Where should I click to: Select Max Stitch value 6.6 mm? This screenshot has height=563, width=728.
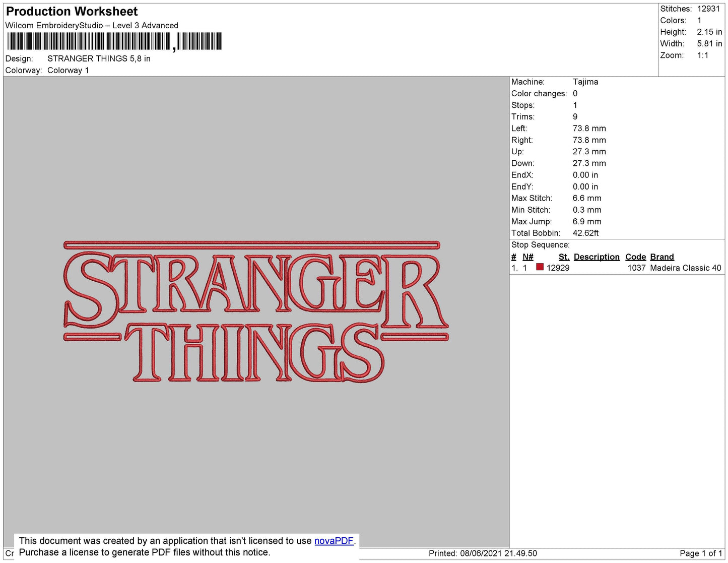point(587,198)
